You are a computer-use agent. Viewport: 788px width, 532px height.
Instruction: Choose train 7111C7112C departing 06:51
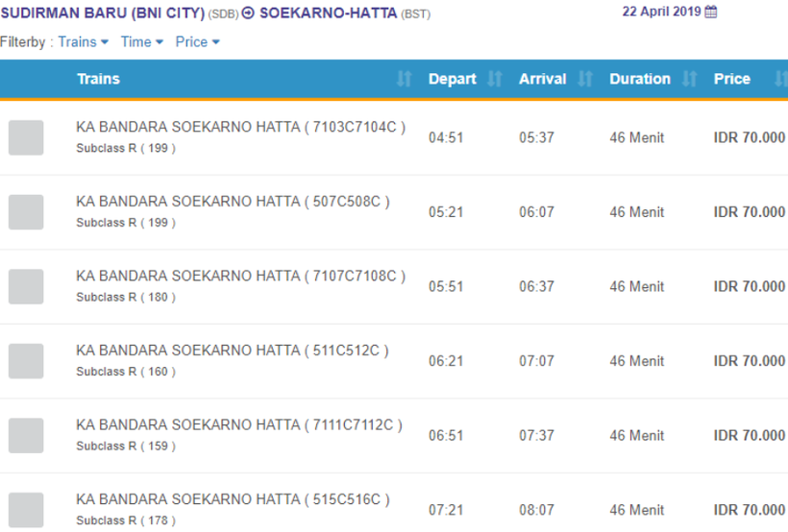click(238, 425)
